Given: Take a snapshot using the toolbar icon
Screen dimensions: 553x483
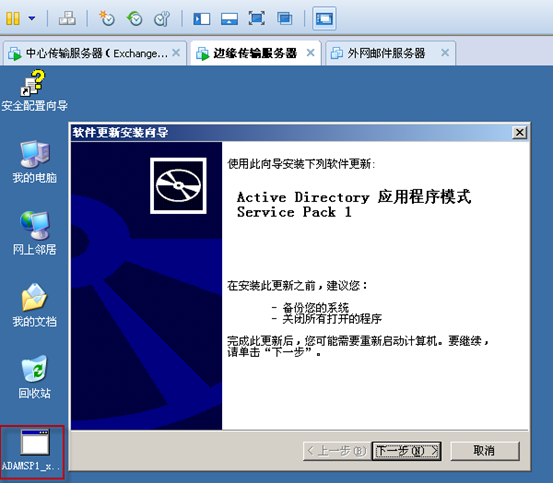Looking at the screenshot, I should point(107,18).
